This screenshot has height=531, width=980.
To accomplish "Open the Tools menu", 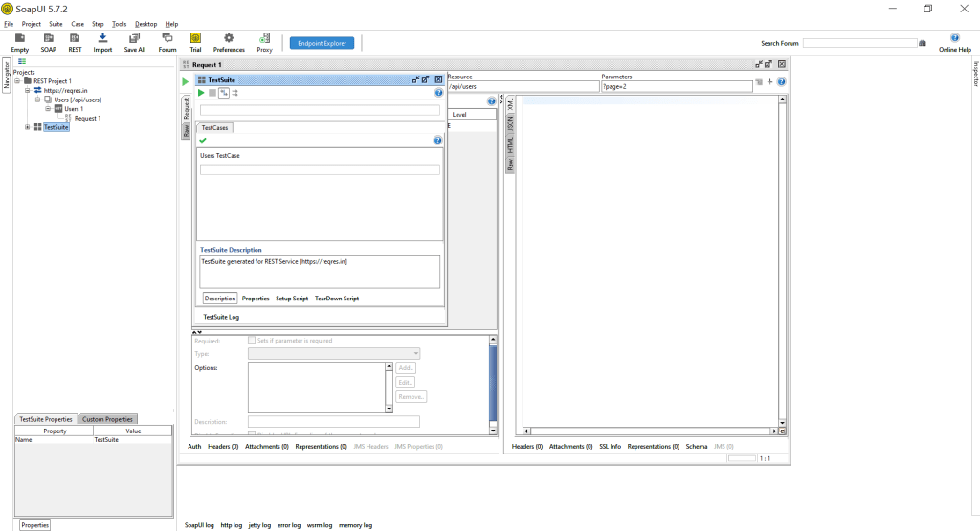I will 119,23.
